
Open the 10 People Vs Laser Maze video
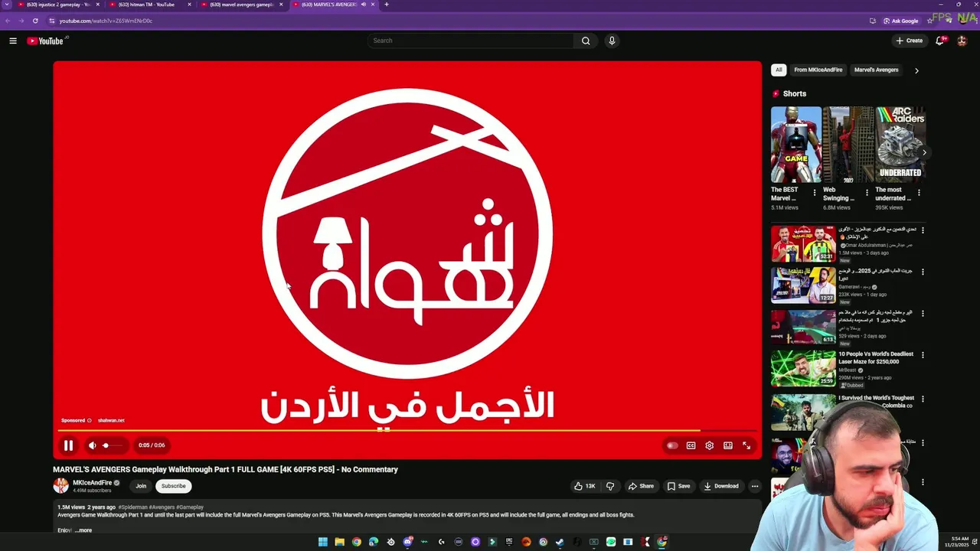[x=803, y=368]
